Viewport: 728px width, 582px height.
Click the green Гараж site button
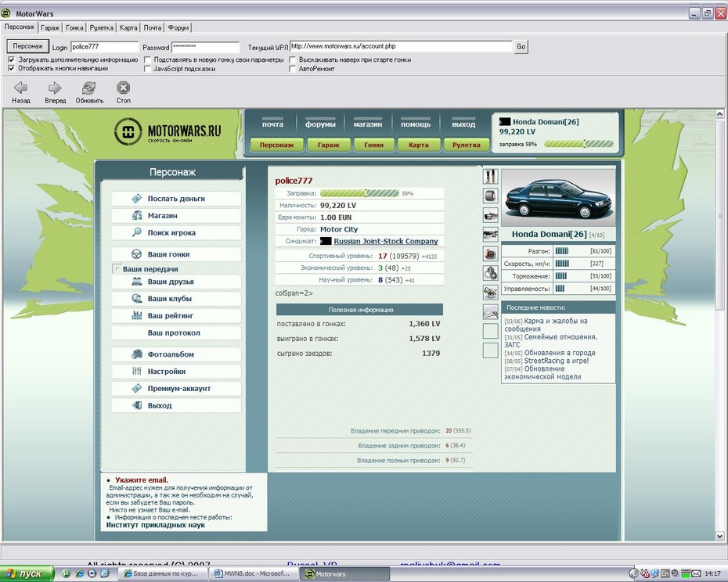tap(328, 145)
